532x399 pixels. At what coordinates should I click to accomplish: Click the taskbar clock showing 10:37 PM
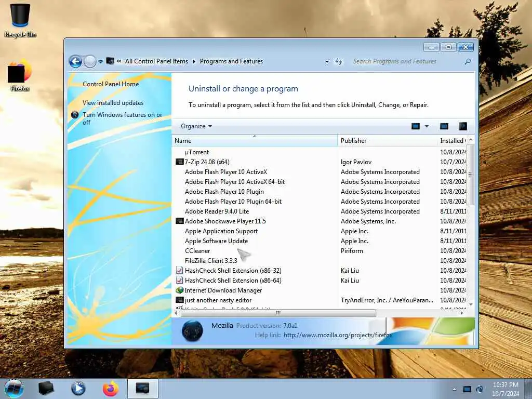coord(506,389)
